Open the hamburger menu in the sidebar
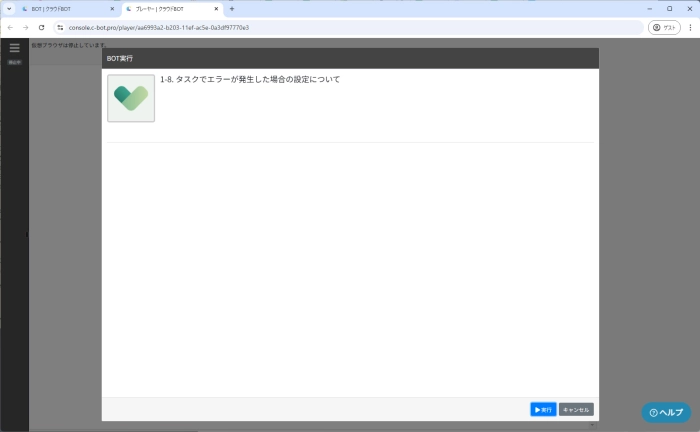Image resolution: width=700 pixels, height=432 pixels. click(14, 47)
